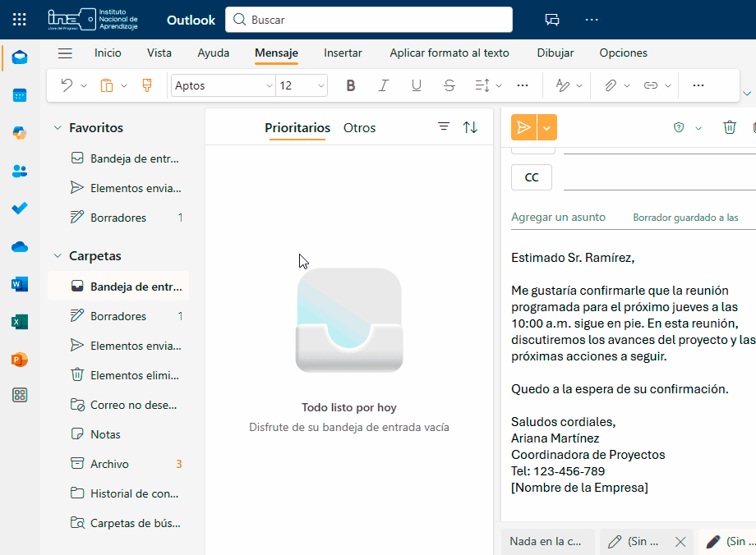
Task: Click the Agregar un asunto field
Action: pyautogui.click(x=559, y=218)
